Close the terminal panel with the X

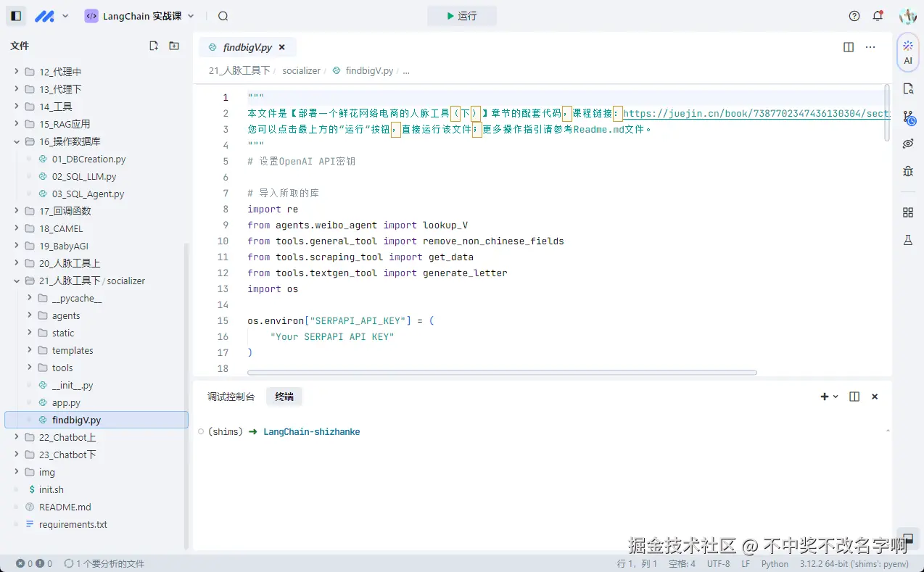pyautogui.click(x=874, y=397)
